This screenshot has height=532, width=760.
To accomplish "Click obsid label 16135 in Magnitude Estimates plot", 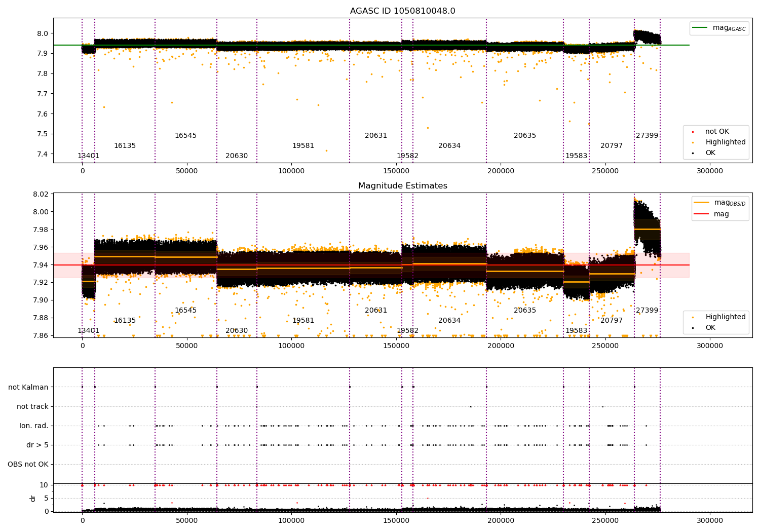I will 125,321.
